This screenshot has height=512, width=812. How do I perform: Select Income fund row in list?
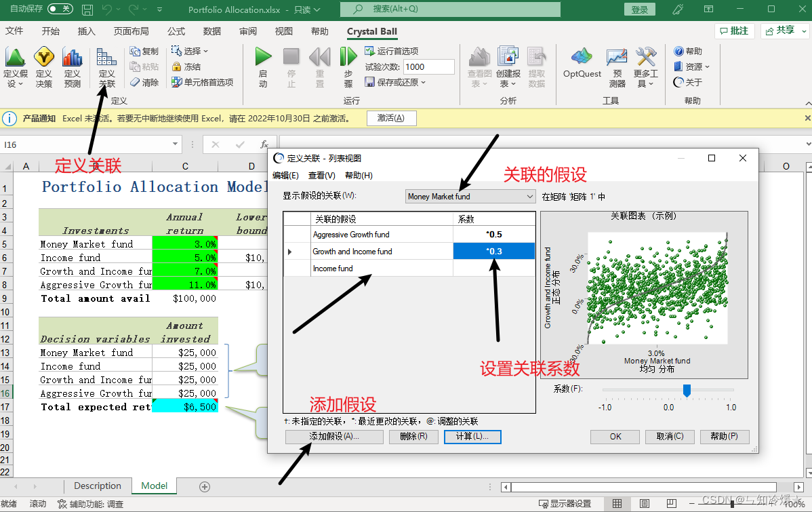[409, 269]
